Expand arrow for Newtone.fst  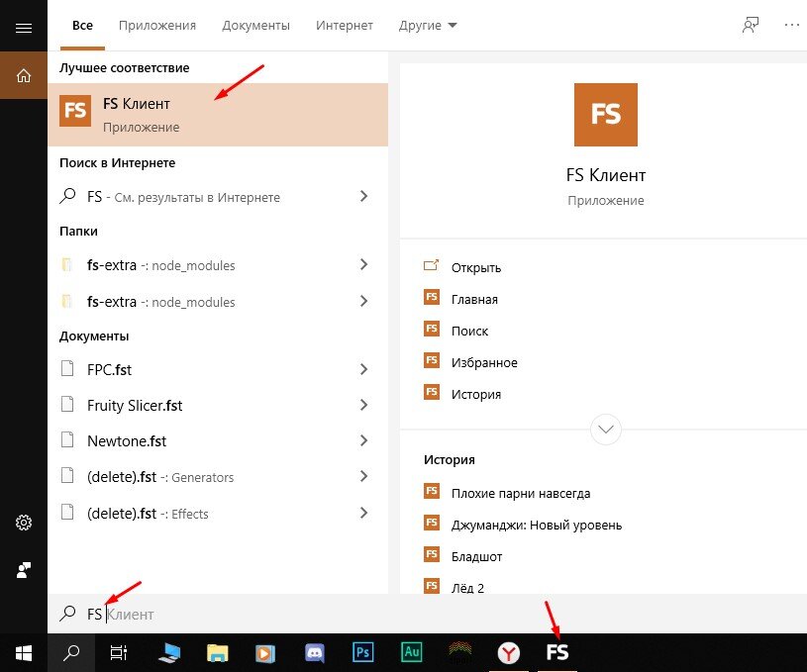tap(363, 440)
